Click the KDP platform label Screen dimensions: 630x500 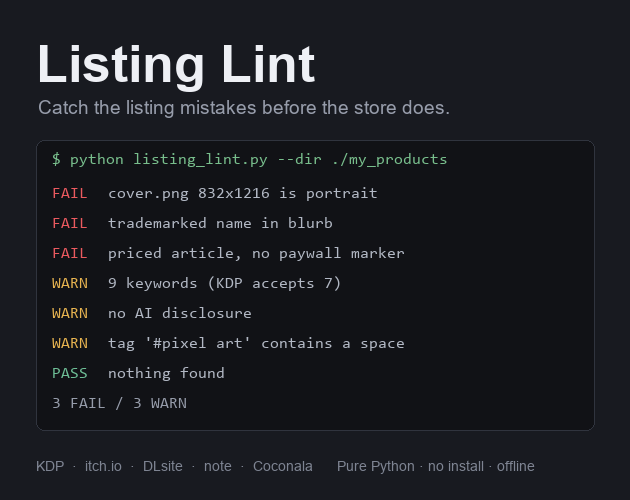[50, 466]
